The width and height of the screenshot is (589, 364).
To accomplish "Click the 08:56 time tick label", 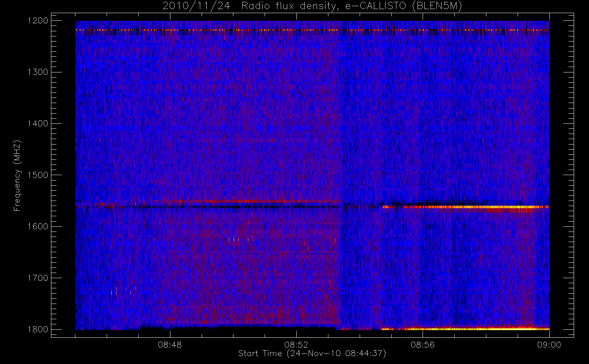I will coord(423,345).
